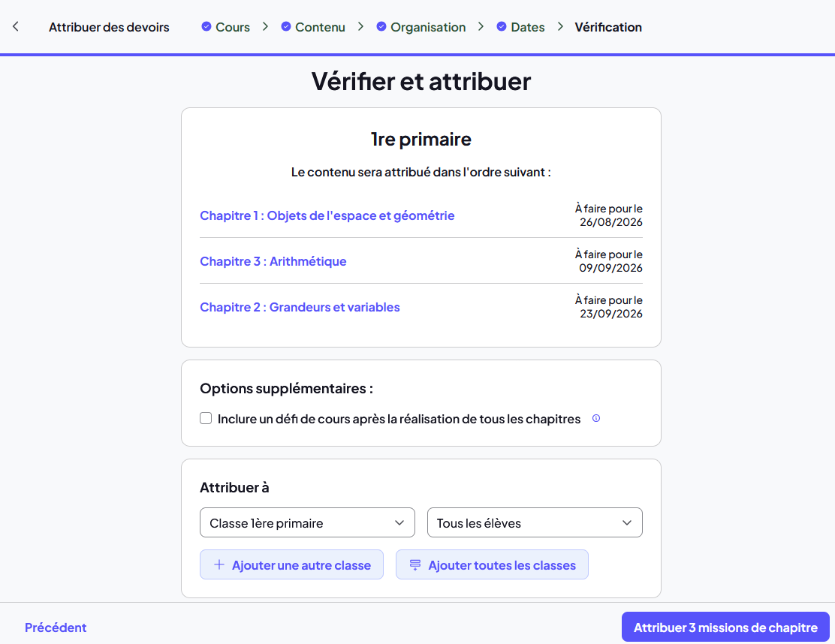
Task: Click Attribuer 3 missions de chapitre button
Action: click(725, 627)
